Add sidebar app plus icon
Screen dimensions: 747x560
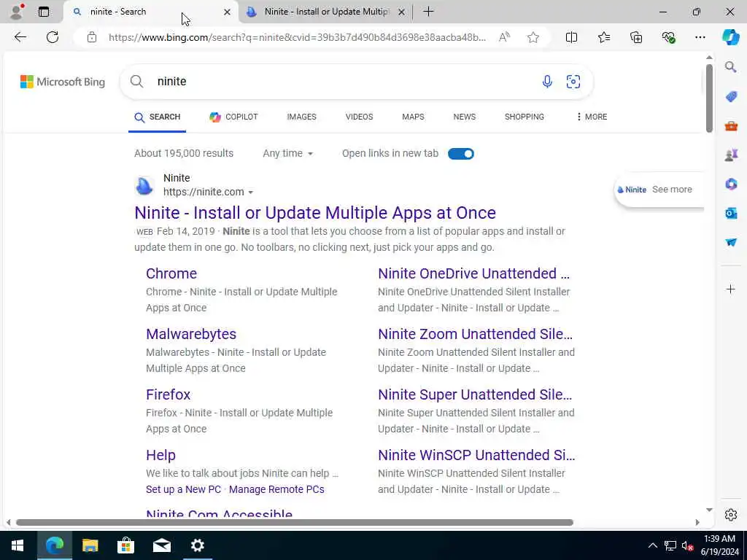(x=731, y=289)
